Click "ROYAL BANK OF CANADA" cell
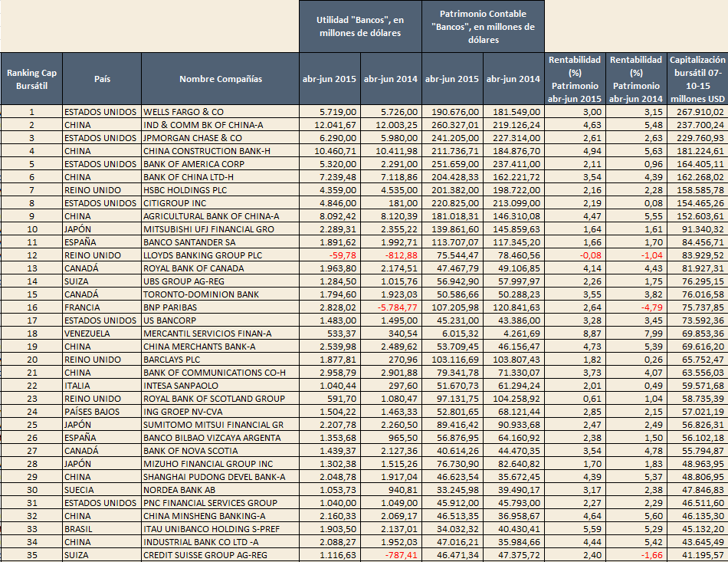This screenshot has height=562, width=728. 221,268
